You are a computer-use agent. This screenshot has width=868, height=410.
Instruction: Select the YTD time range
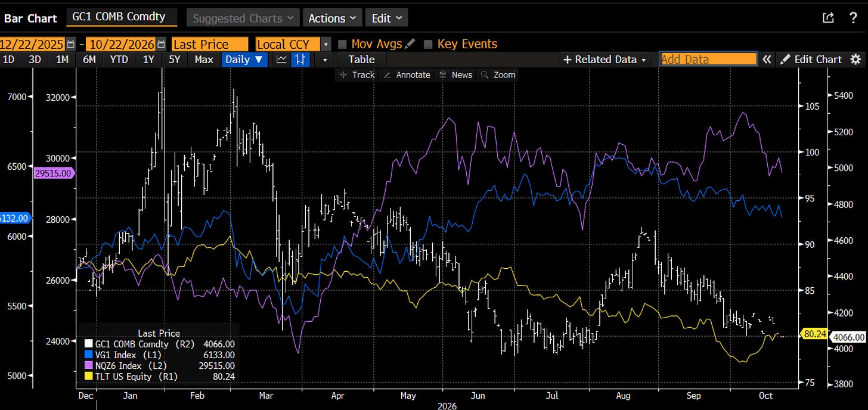click(119, 59)
